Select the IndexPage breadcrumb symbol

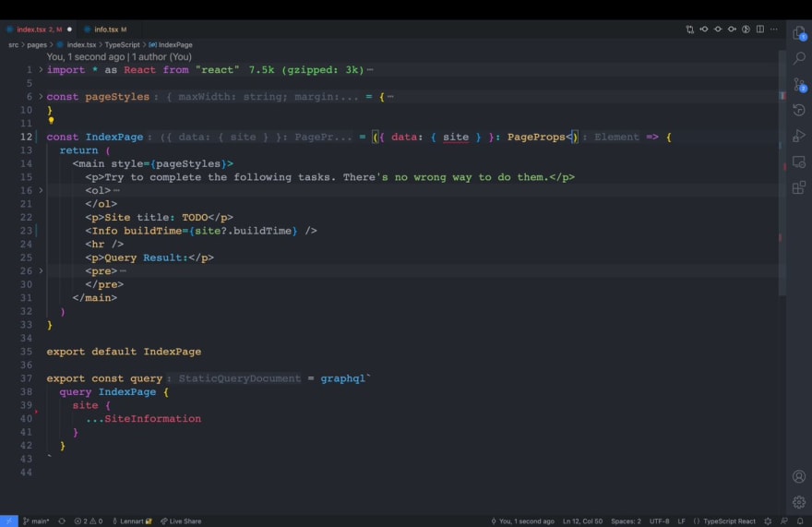pyautogui.click(x=171, y=44)
